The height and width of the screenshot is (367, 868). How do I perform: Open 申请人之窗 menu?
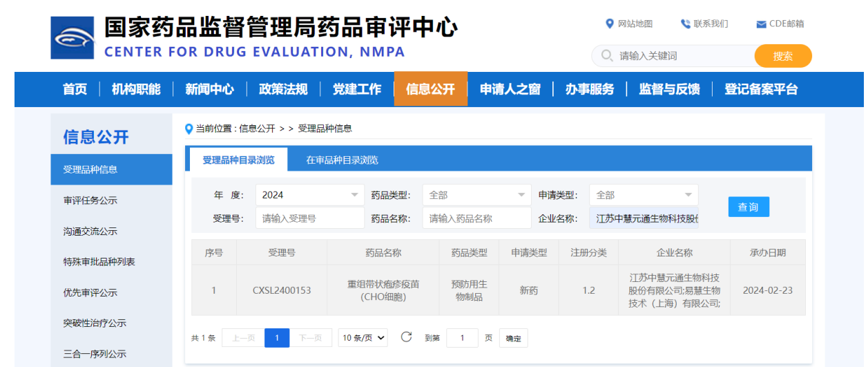coord(510,89)
